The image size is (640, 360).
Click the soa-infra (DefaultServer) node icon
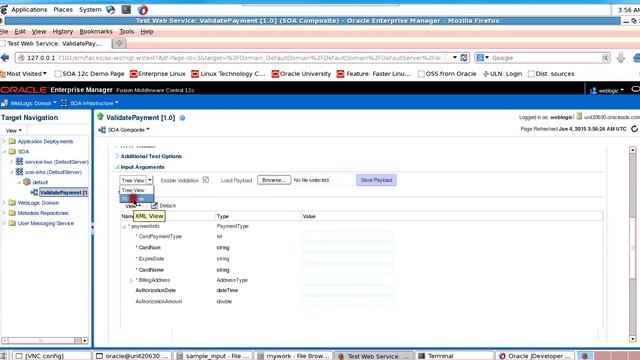[19, 172]
